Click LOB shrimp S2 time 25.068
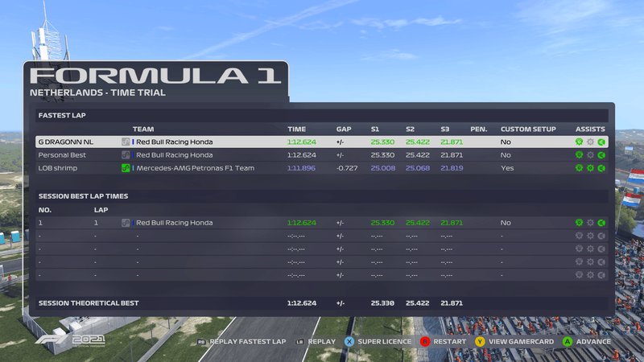Screen dimensions: 644x362 click(x=417, y=168)
